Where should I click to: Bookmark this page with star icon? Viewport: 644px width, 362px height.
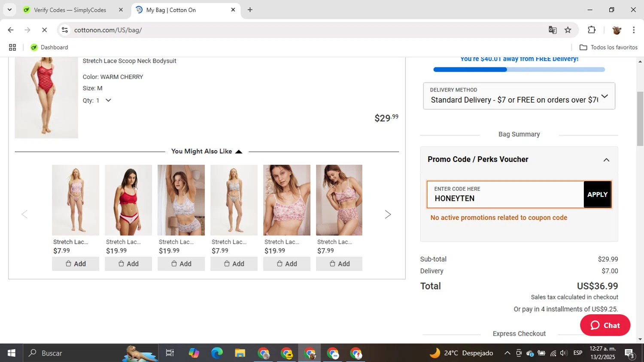click(568, 30)
